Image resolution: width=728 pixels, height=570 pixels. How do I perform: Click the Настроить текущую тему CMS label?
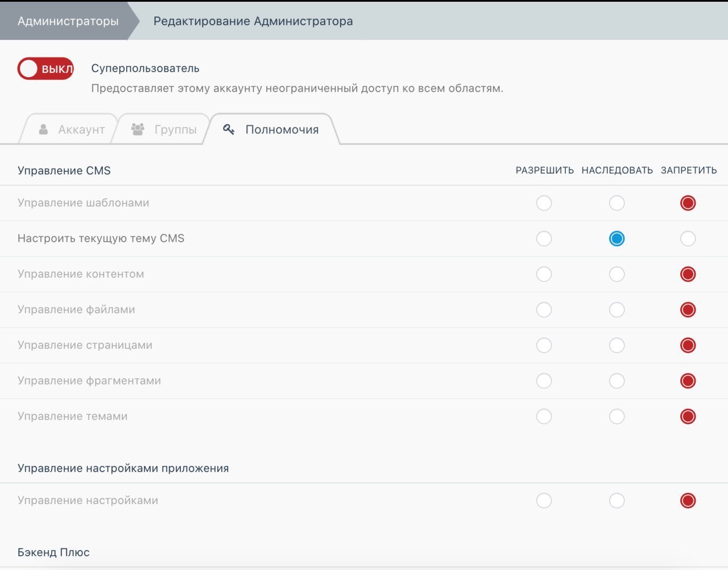point(101,238)
